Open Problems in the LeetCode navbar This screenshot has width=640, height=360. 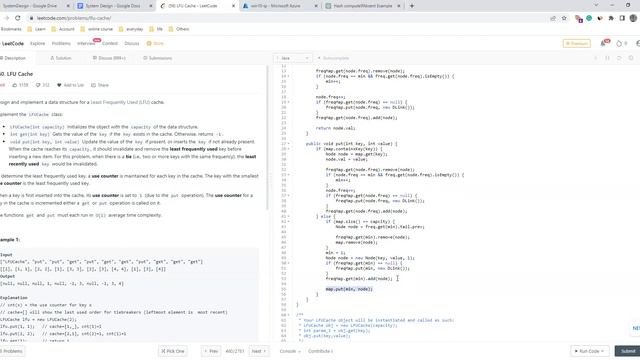coord(61,43)
